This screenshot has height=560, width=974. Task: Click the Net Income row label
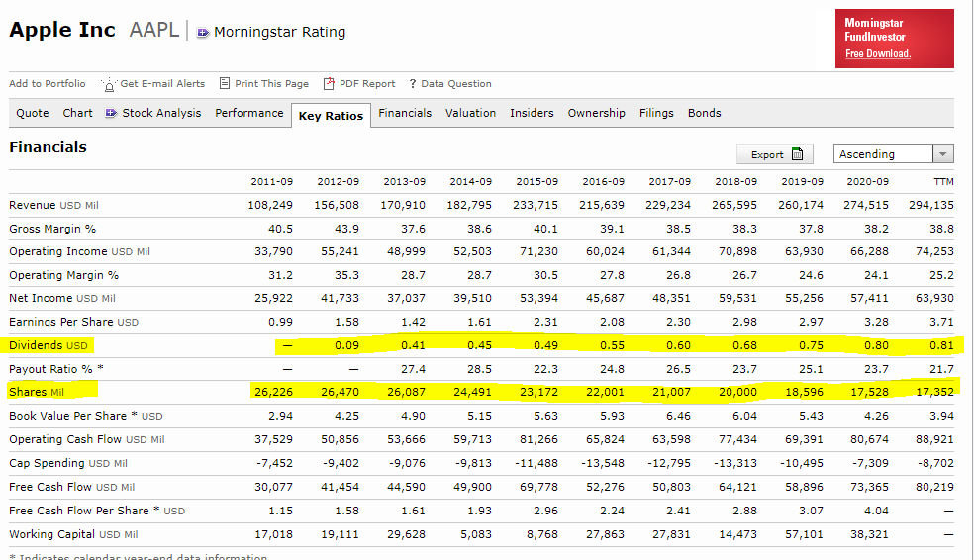pos(62,299)
